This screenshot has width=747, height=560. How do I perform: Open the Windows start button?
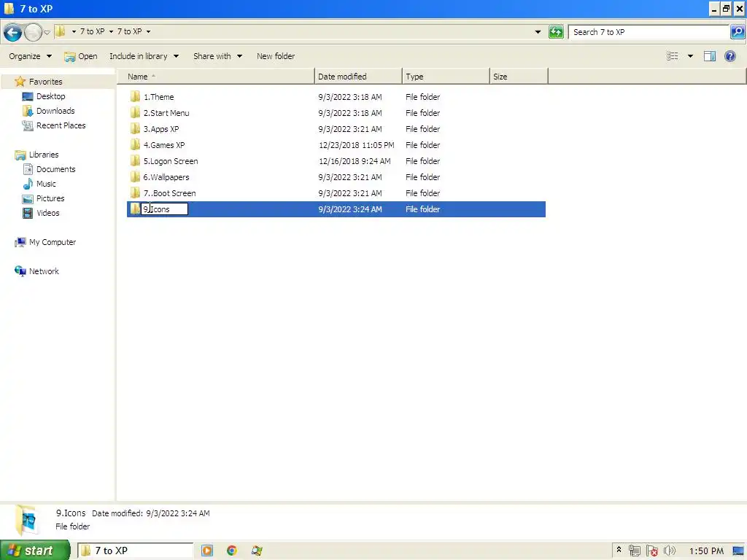35,551
